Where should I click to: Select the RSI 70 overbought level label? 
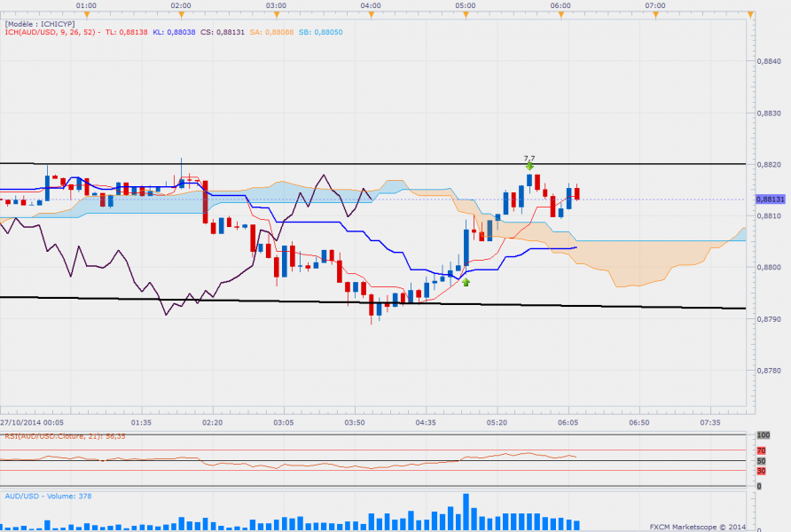[x=762, y=450]
